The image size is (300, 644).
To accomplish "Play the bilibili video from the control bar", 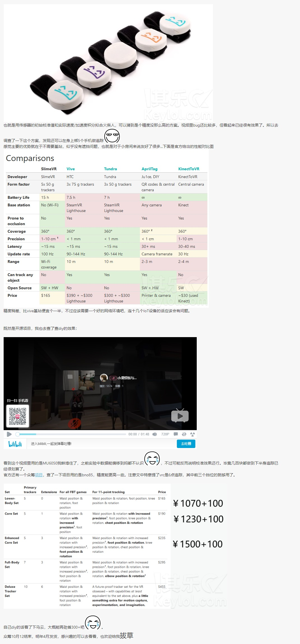I will click(x=9, y=434).
